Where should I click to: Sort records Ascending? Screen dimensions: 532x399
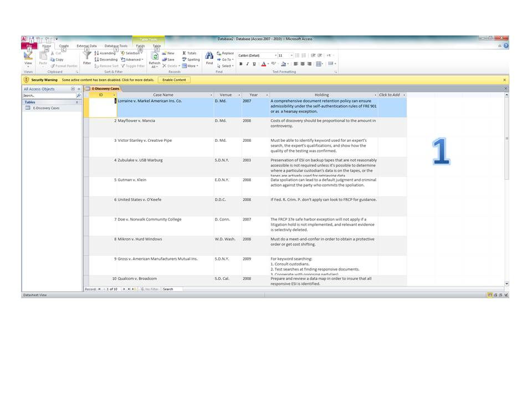[x=105, y=53]
